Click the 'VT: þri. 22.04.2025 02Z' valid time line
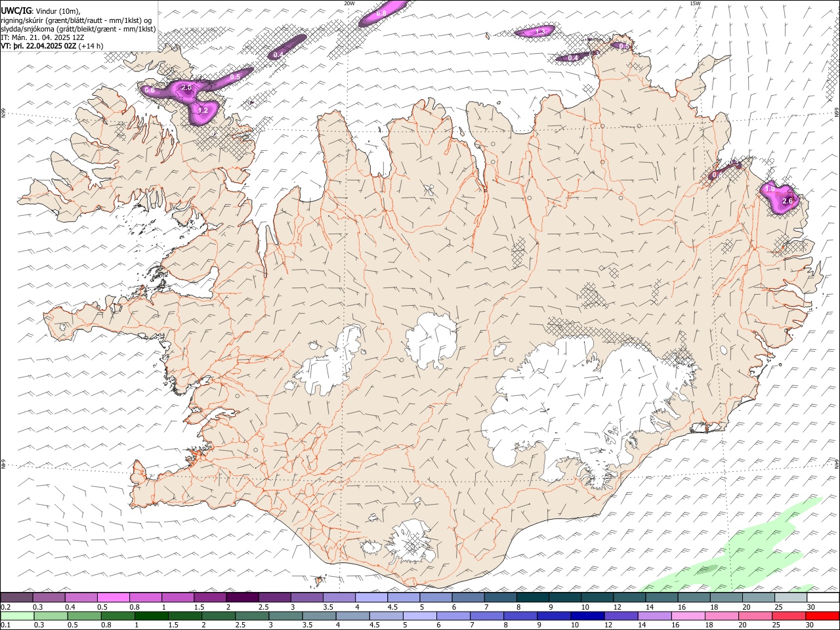 point(39,47)
